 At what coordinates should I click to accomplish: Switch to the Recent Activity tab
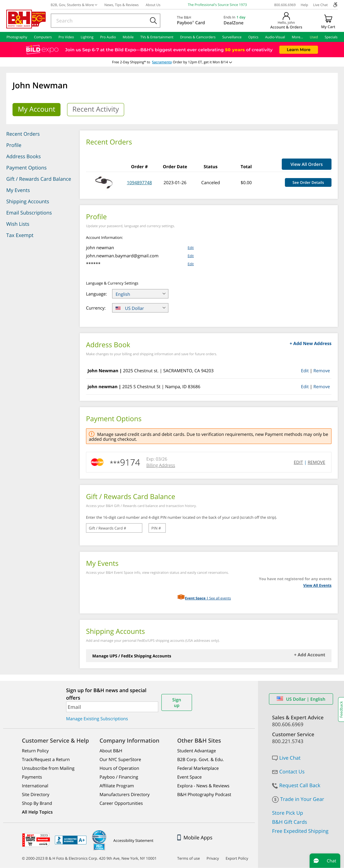click(x=95, y=109)
